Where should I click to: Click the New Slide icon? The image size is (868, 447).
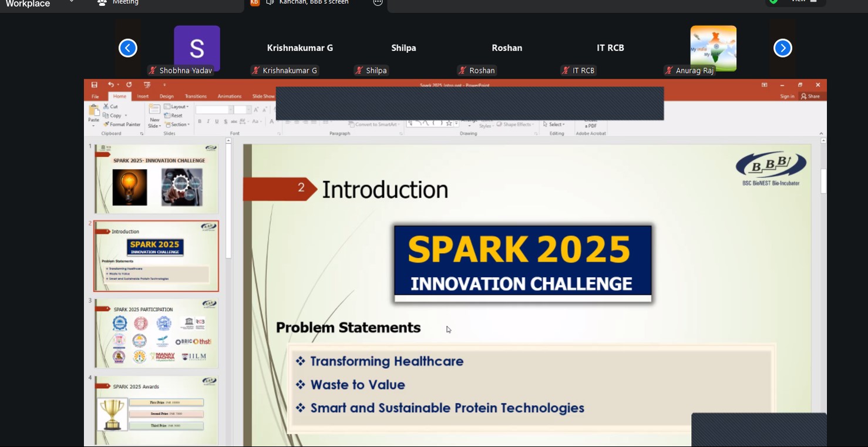(x=154, y=110)
